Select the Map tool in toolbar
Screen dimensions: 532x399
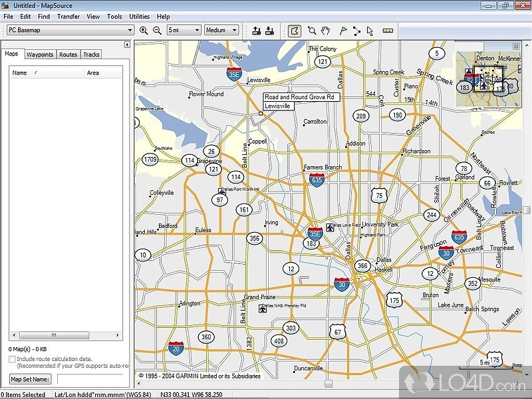pyautogui.click(x=295, y=30)
